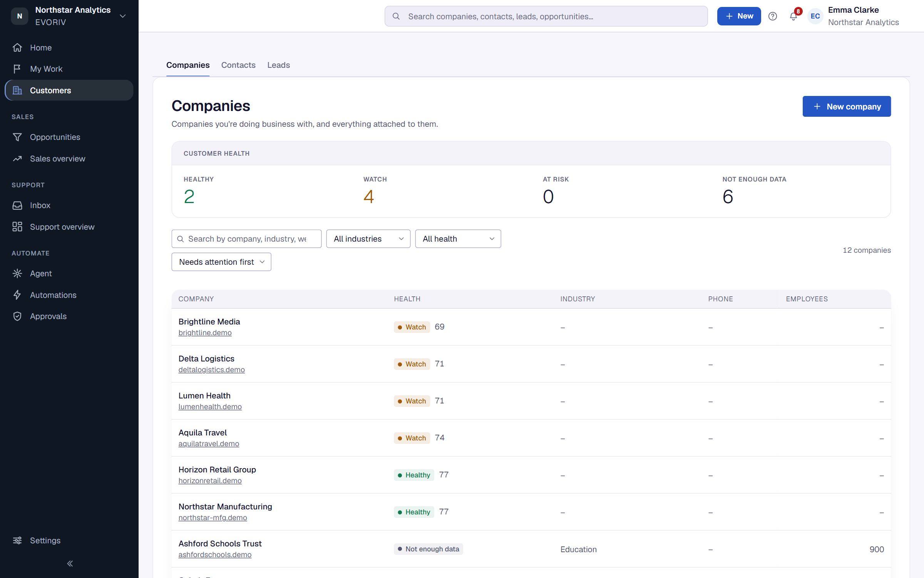Click the Agent sparkle icon

point(17,274)
